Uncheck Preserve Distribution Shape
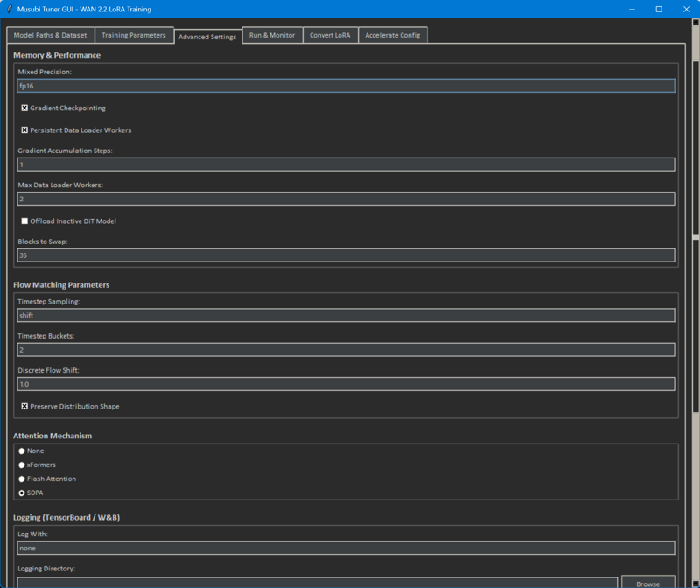Image resolution: width=700 pixels, height=588 pixels. tap(25, 407)
